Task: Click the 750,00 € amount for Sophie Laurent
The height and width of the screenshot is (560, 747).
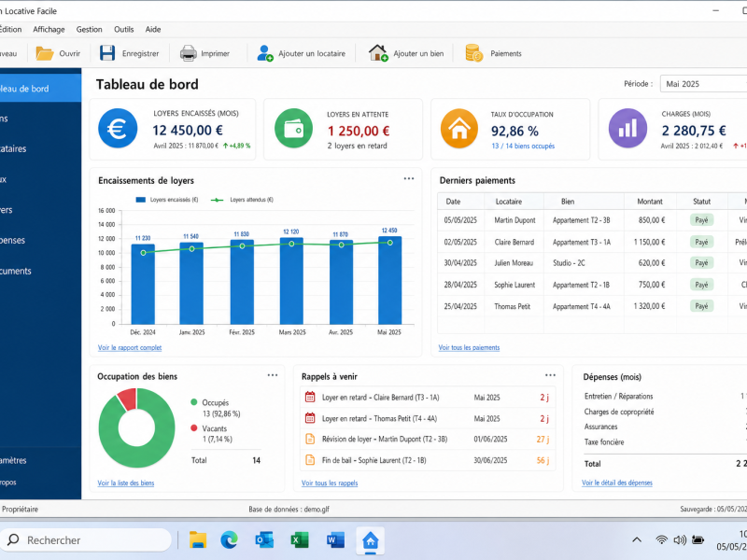Action: (652, 285)
